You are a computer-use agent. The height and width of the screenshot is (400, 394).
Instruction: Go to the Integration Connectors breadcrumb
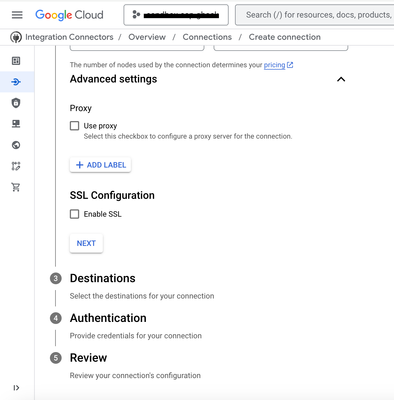coord(69,37)
